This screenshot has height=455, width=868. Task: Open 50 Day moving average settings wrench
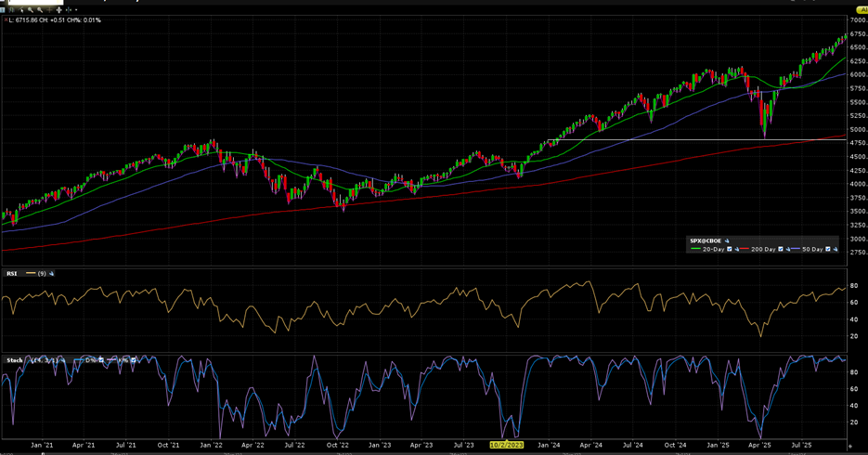tap(836, 249)
